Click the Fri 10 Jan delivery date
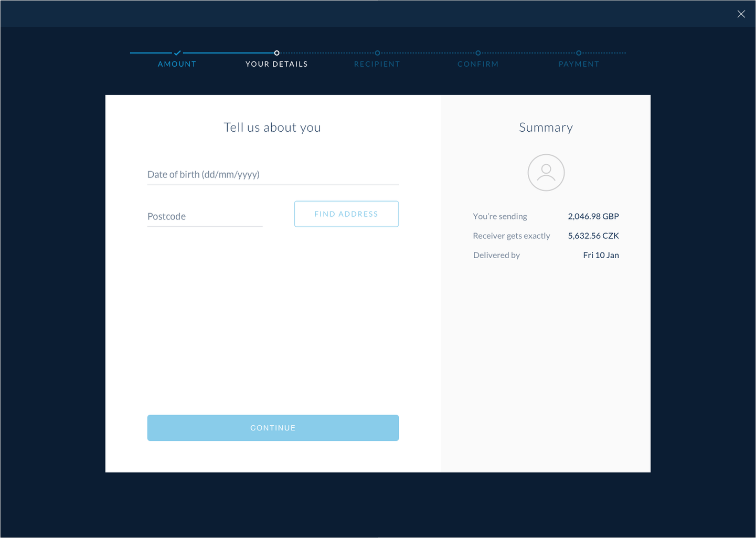Viewport: 756px width, 538px height. pos(601,255)
